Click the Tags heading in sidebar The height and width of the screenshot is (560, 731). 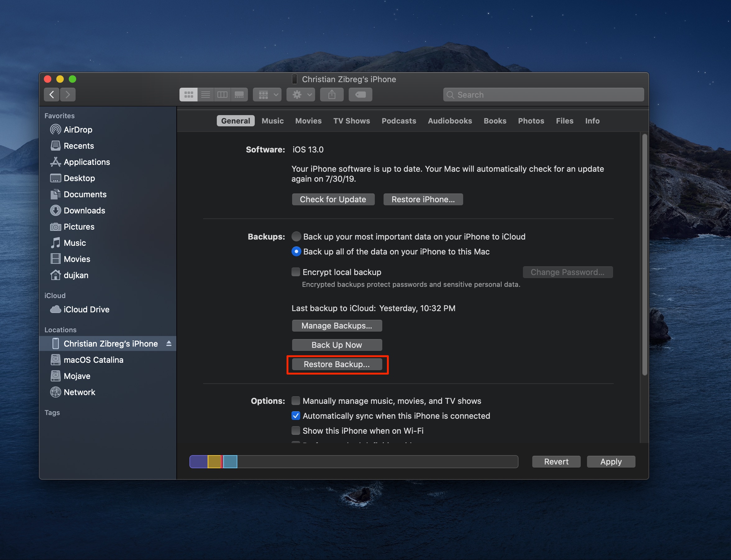pyautogui.click(x=52, y=413)
